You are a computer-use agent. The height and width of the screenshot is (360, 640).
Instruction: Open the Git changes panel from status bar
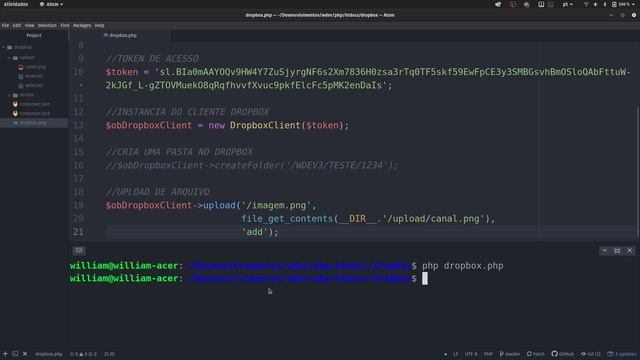click(x=591, y=354)
